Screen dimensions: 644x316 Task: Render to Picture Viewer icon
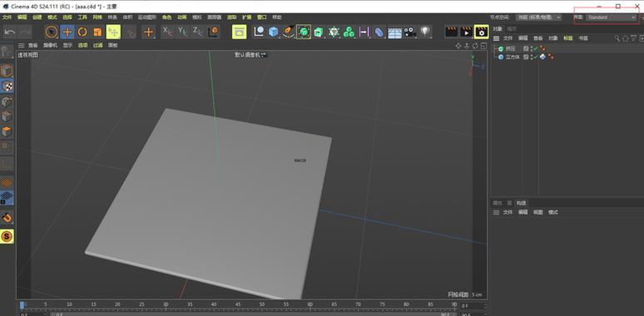[x=467, y=32]
